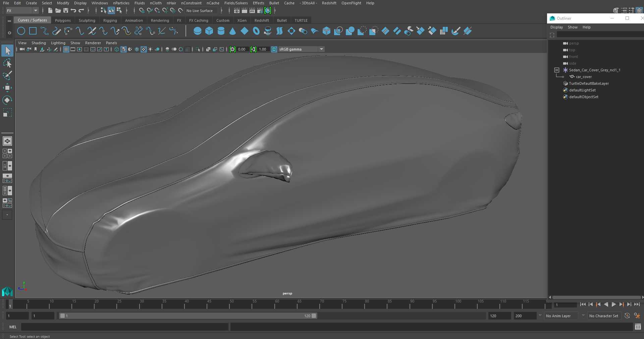This screenshot has height=339, width=644.
Task: Activate the Paint Selection tool
Action: tap(7, 75)
